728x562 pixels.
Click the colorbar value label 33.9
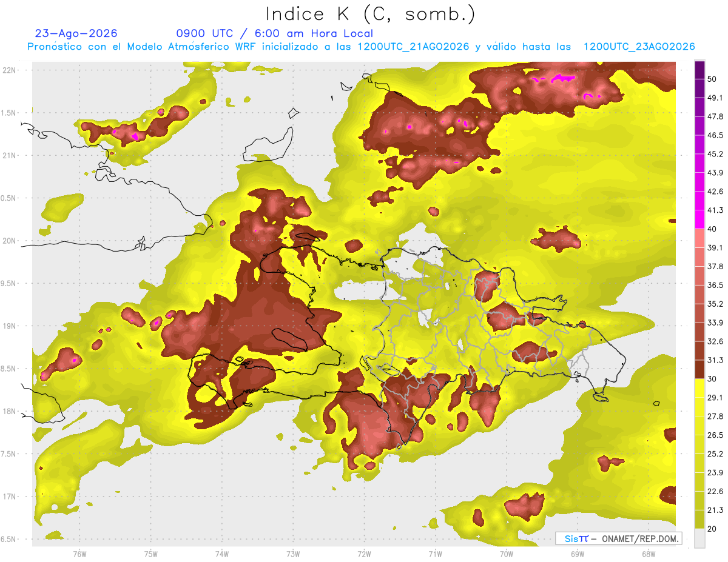click(715, 323)
